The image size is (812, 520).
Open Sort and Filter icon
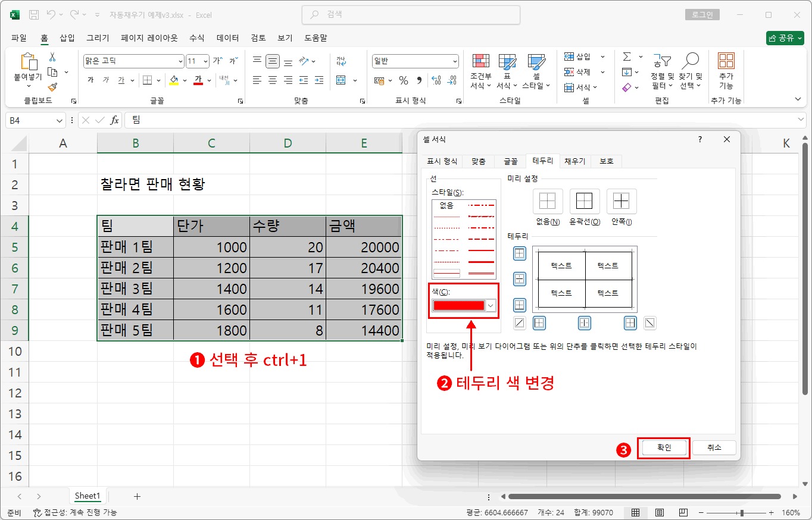point(662,62)
